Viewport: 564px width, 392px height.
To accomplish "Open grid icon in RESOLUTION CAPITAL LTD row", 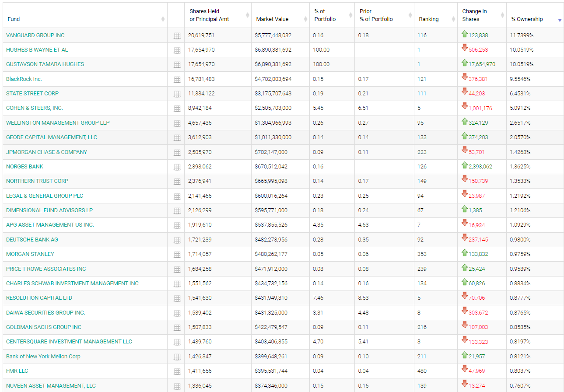I will click(x=177, y=298).
